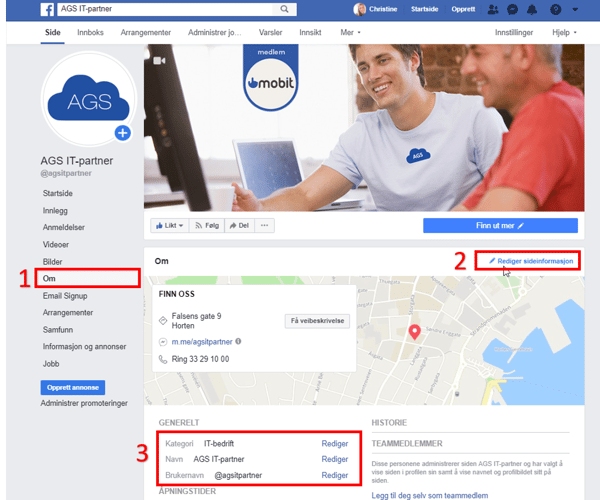Expand the Hjelp dropdown

coord(564,33)
